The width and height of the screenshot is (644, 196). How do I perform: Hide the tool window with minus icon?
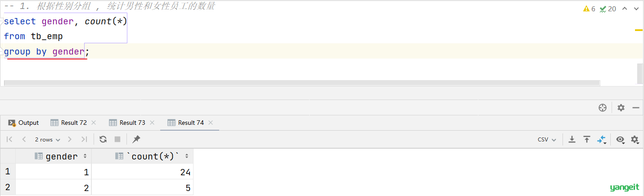pyautogui.click(x=636, y=108)
